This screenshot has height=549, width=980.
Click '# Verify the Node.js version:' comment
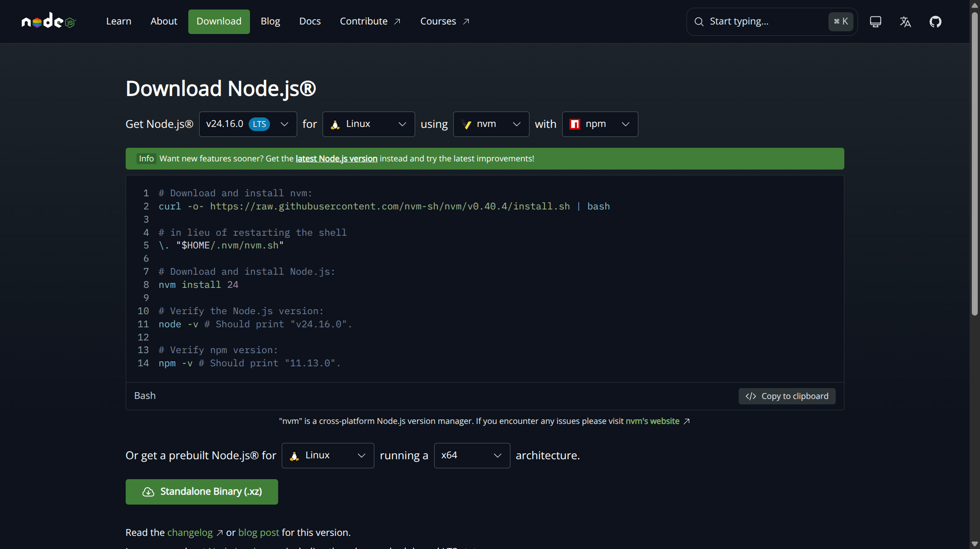[241, 311]
